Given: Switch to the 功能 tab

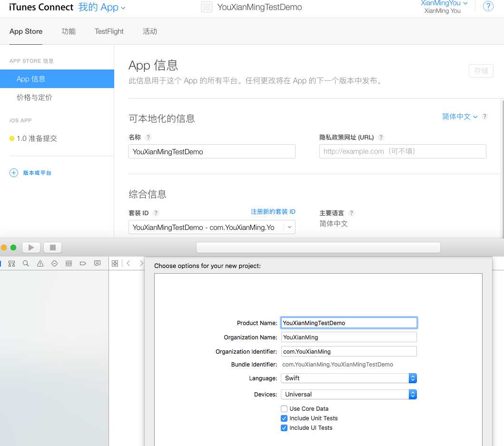Looking at the screenshot, I should [69, 31].
